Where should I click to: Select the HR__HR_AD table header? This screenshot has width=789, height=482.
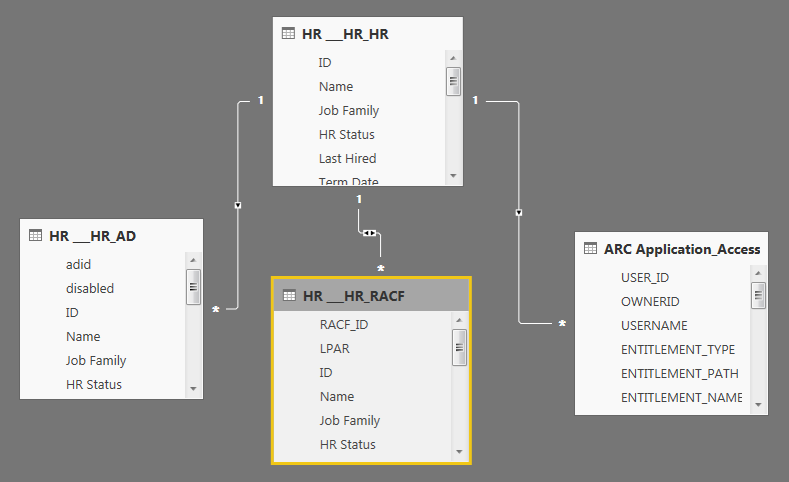point(111,235)
